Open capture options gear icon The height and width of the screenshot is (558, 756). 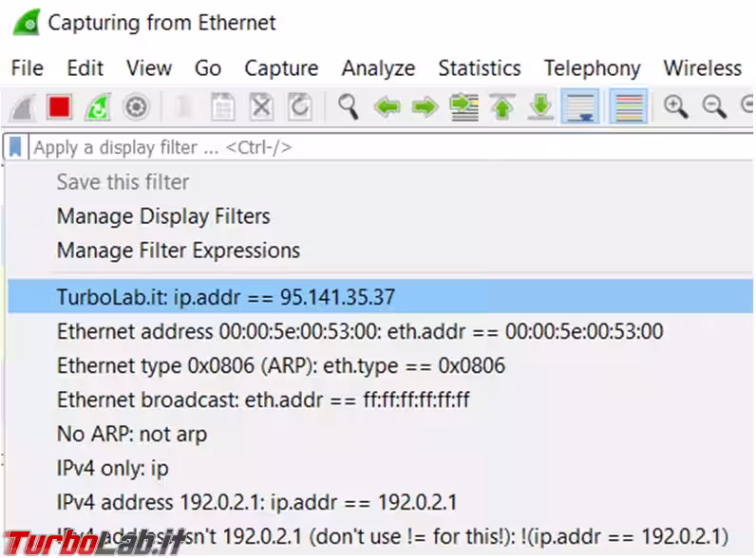[x=136, y=107]
